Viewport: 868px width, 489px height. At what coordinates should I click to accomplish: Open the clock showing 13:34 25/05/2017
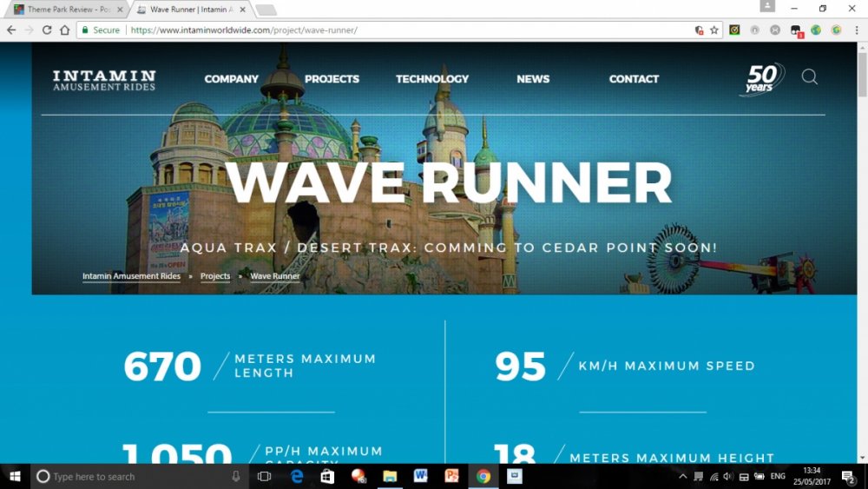(812, 476)
